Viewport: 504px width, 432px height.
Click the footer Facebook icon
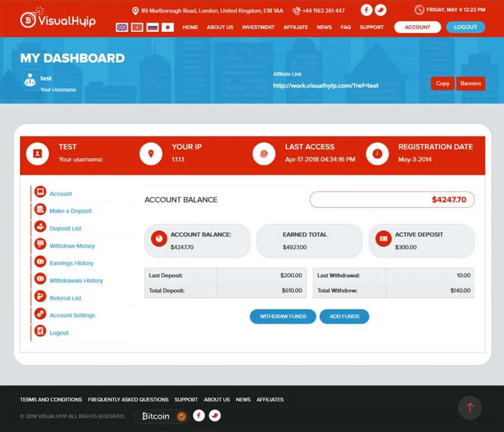(199, 416)
